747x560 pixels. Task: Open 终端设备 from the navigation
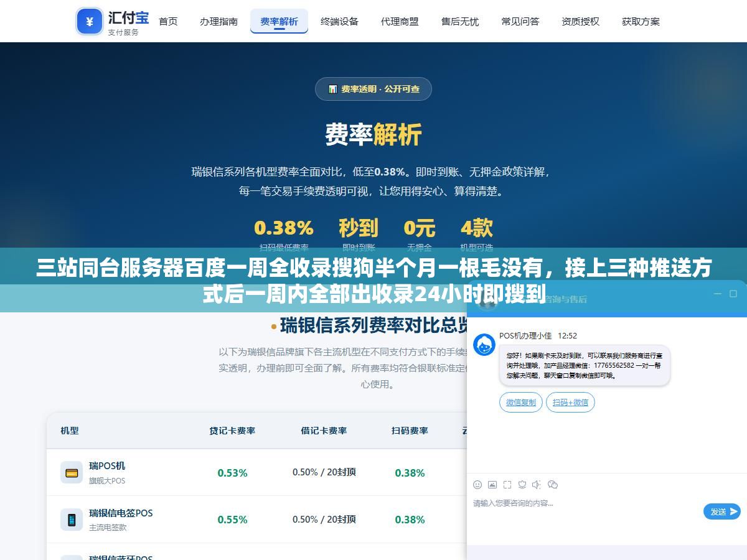pos(339,21)
